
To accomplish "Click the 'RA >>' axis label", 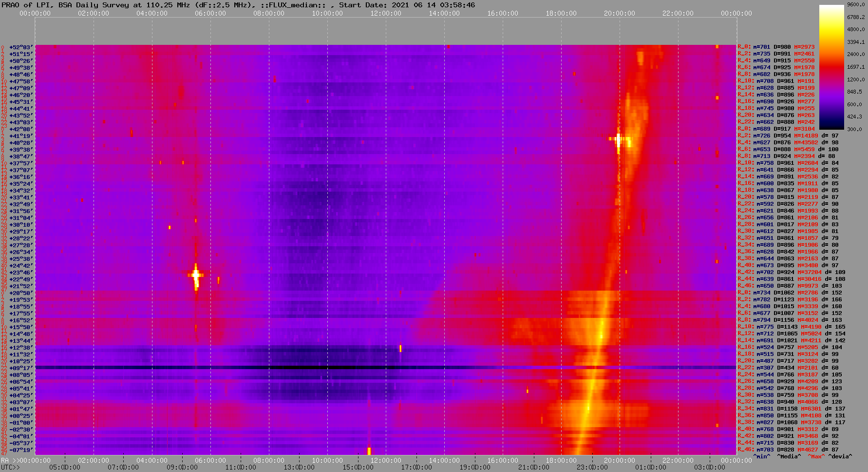I will pos(9,461).
